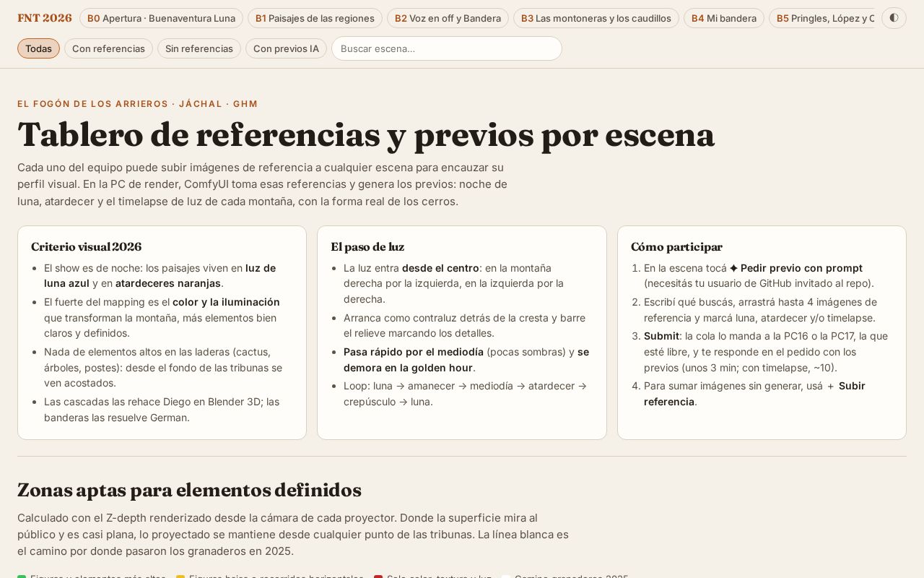Open the B4 Mi bandera block
The width and height of the screenshot is (924, 578).
[x=724, y=18]
